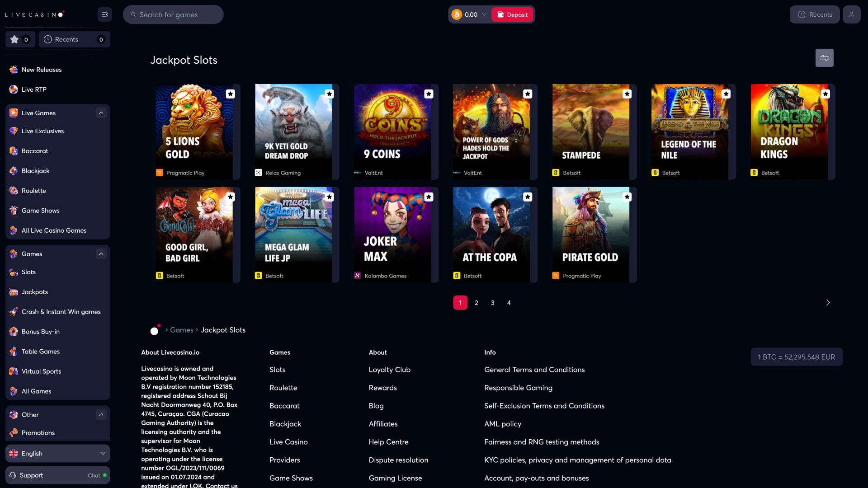The image size is (868, 488).
Task: Open the Help Centre footer link
Action: pyautogui.click(x=389, y=442)
